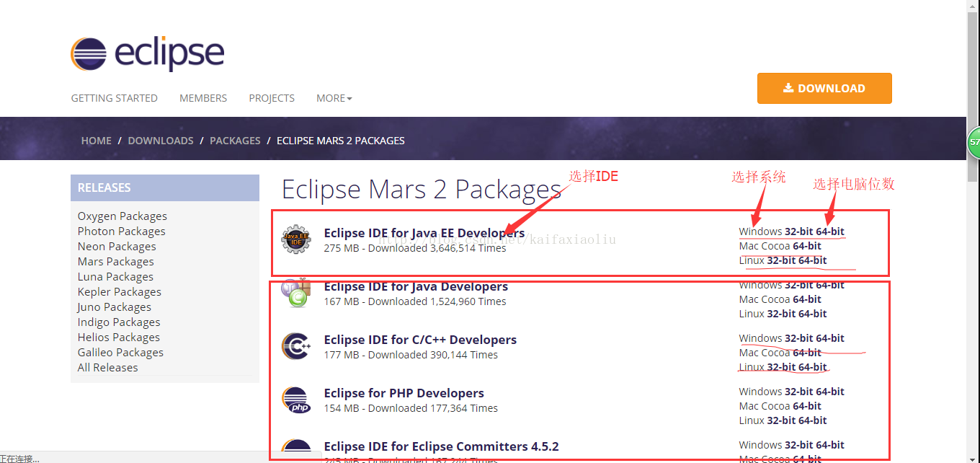Viewport: 980px width, 463px height.
Task: Go to HOME in breadcrumb
Action: [x=97, y=141]
